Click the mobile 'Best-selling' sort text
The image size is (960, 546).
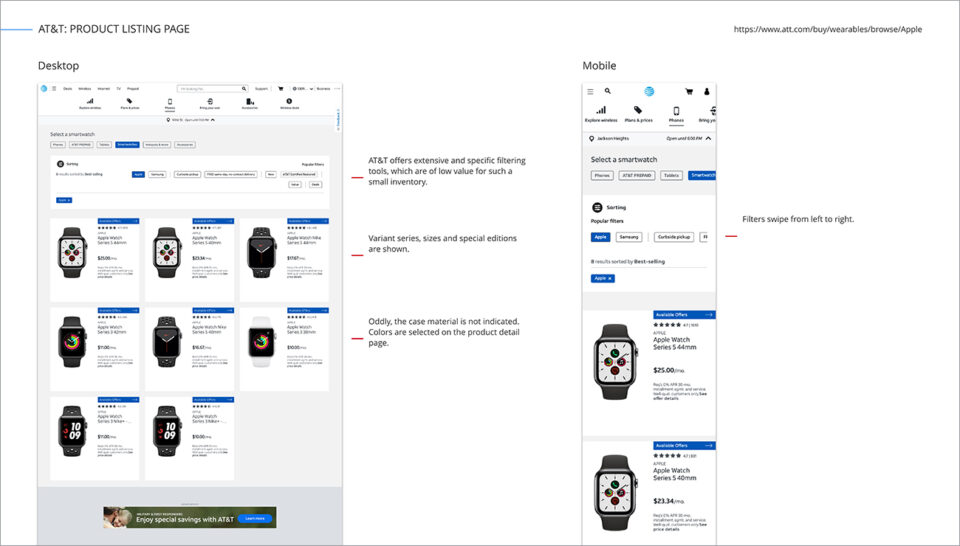(x=649, y=261)
